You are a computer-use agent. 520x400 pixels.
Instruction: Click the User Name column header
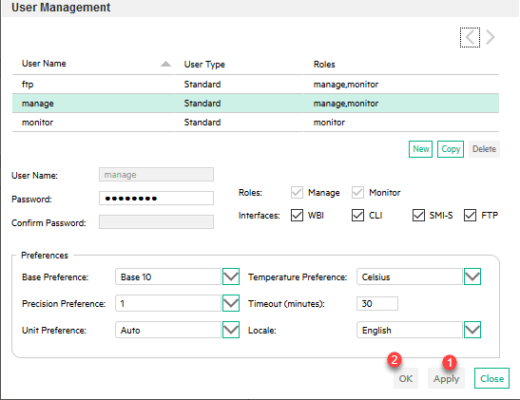click(44, 64)
